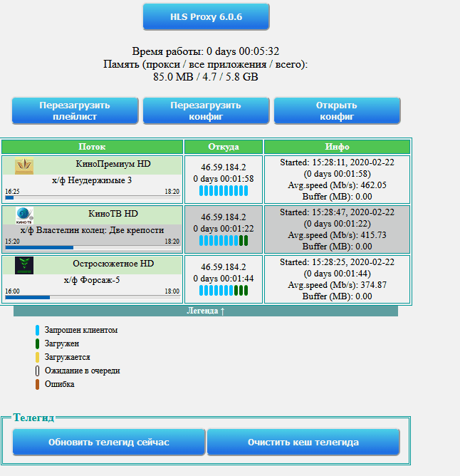Click the Инфо column header

[x=337, y=147]
